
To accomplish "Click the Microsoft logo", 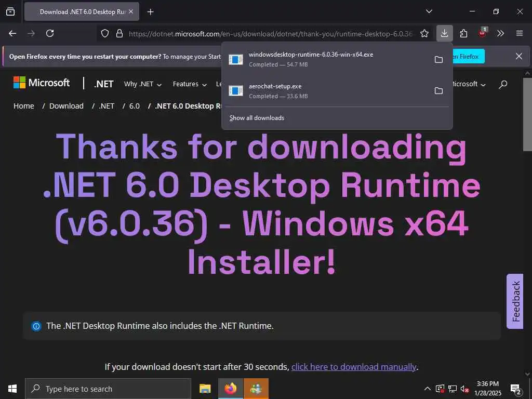I will coord(42,83).
